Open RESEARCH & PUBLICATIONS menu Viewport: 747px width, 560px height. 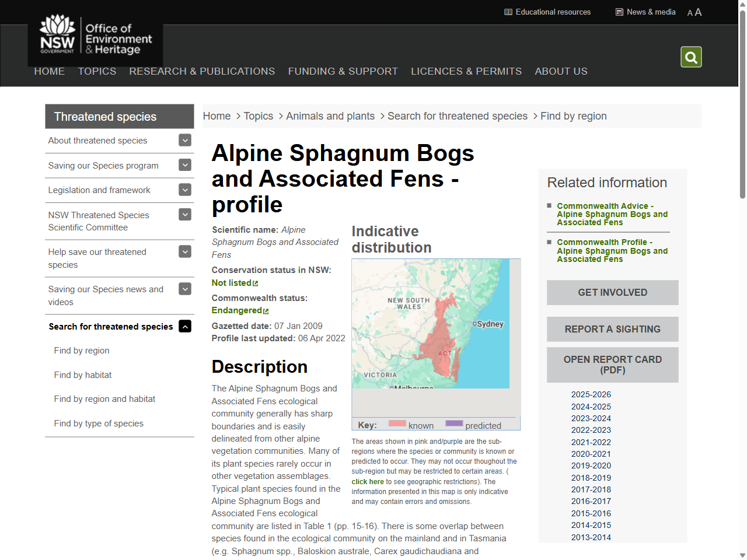point(202,71)
